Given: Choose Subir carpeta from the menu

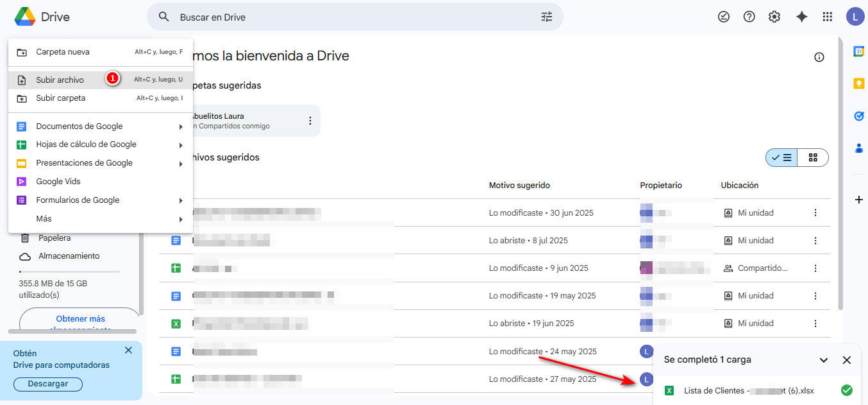Looking at the screenshot, I should pos(101,98).
